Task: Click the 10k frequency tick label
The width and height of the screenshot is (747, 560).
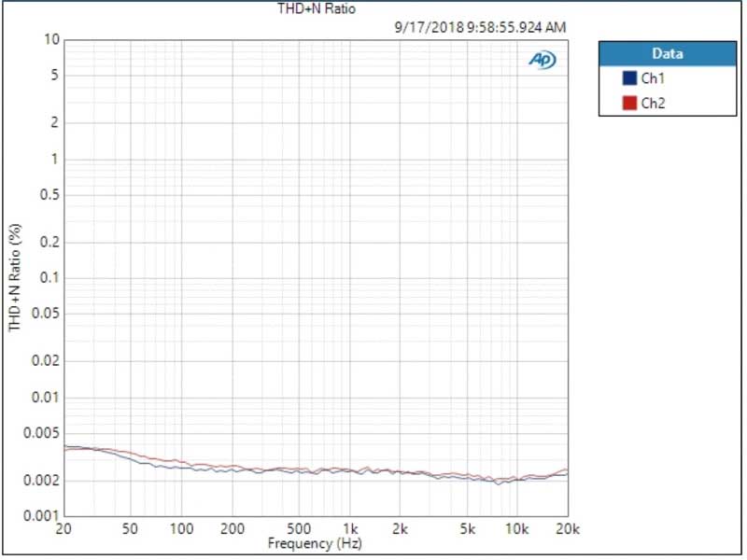Action: click(x=516, y=529)
